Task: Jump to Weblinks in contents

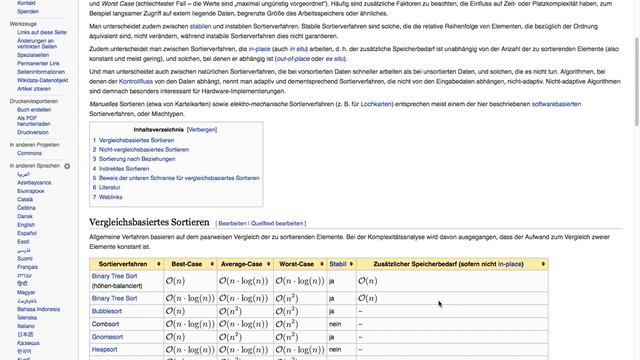Action: (111, 197)
